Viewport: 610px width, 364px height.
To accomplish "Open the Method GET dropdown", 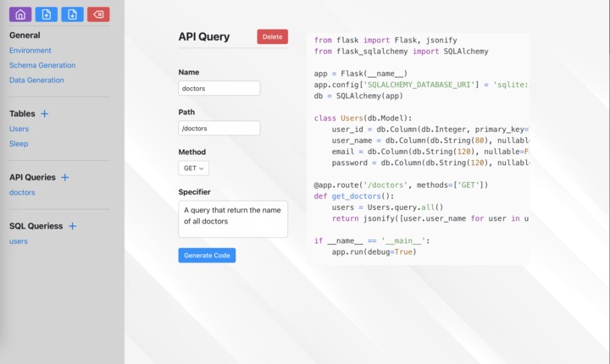I will click(194, 168).
